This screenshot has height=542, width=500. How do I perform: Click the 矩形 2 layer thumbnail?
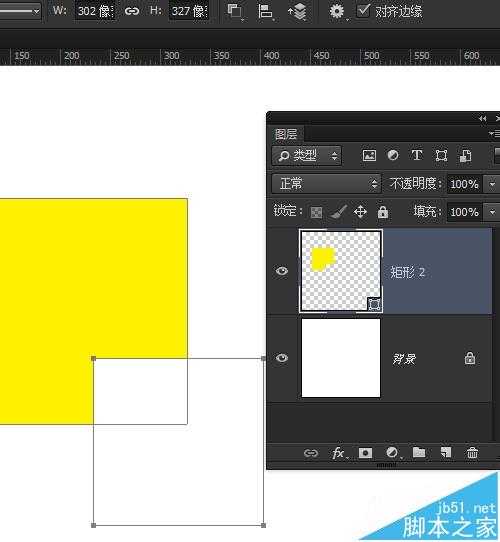pyautogui.click(x=341, y=271)
